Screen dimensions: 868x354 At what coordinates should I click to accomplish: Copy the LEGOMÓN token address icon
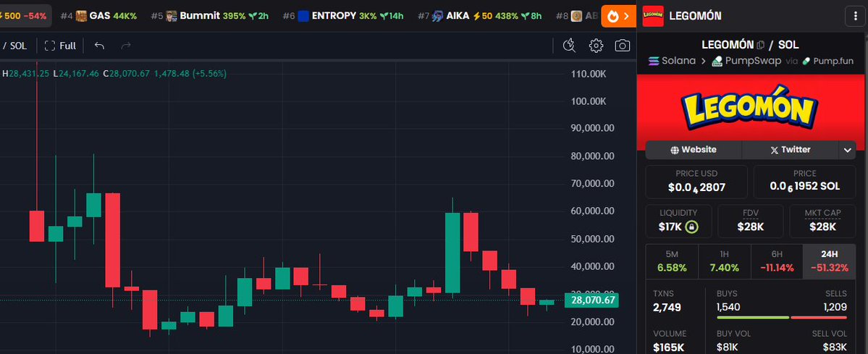(x=761, y=45)
